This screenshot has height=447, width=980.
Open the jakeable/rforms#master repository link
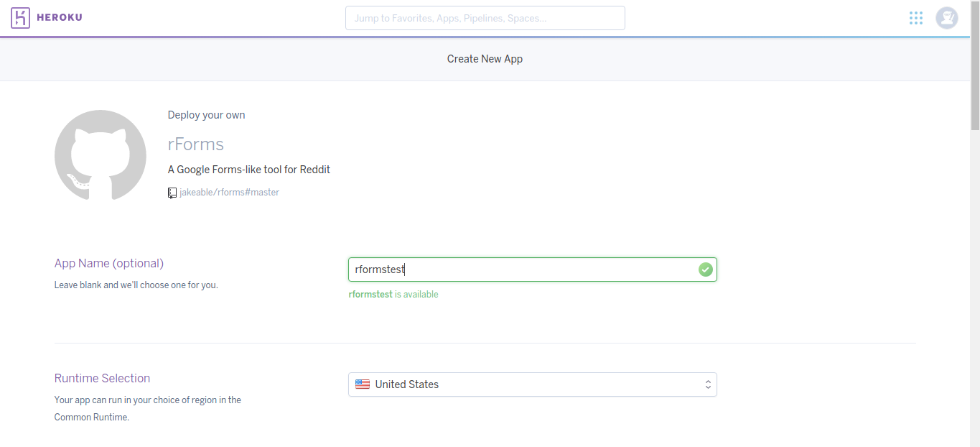[x=228, y=192]
